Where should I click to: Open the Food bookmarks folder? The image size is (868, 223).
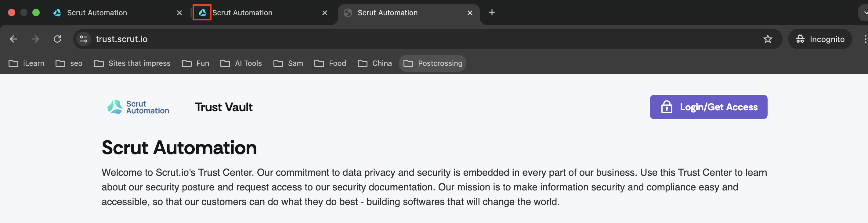[330, 63]
